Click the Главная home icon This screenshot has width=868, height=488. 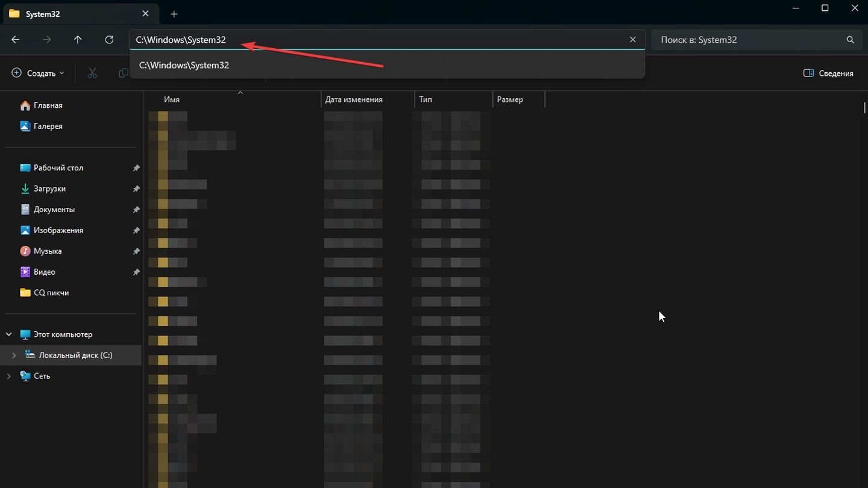(x=25, y=105)
